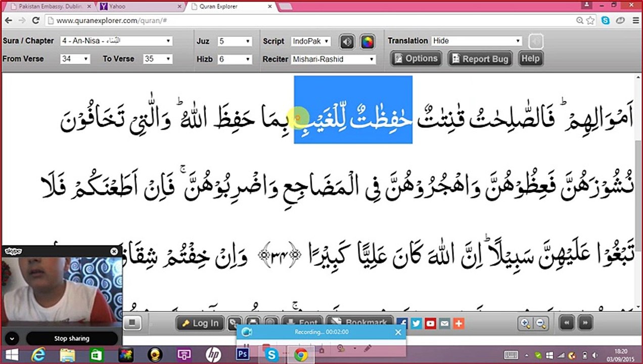643x364 pixels.
Task: Click the stop square button in bottom toolbar
Action: coord(131,323)
